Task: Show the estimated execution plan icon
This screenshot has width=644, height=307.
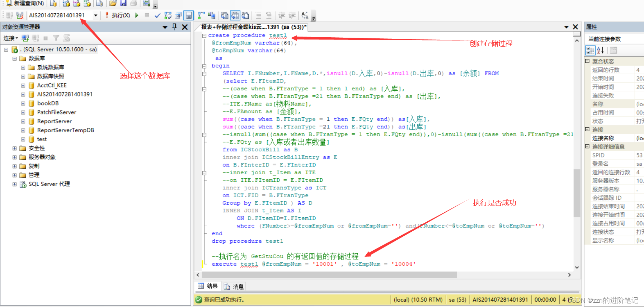Action: (x=168, y=15)
